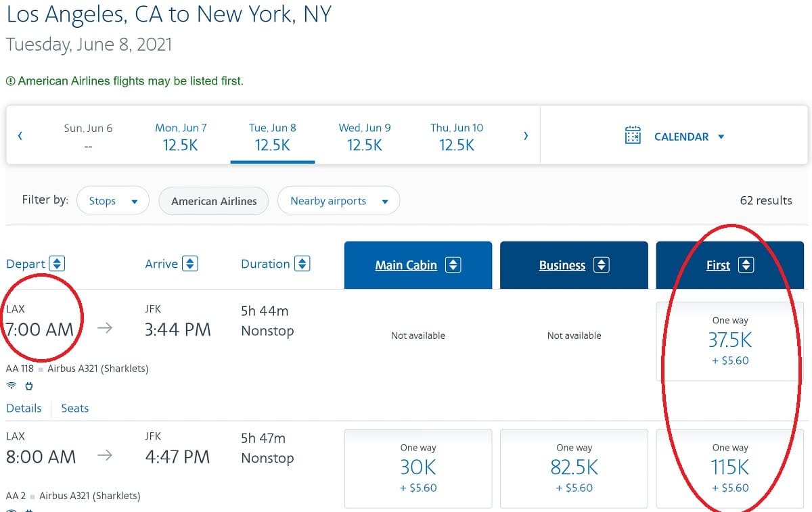Screen dimensions: 812x512
Task: Expand the CALENDAR dropdown arrow
Action: click(721, 137)
